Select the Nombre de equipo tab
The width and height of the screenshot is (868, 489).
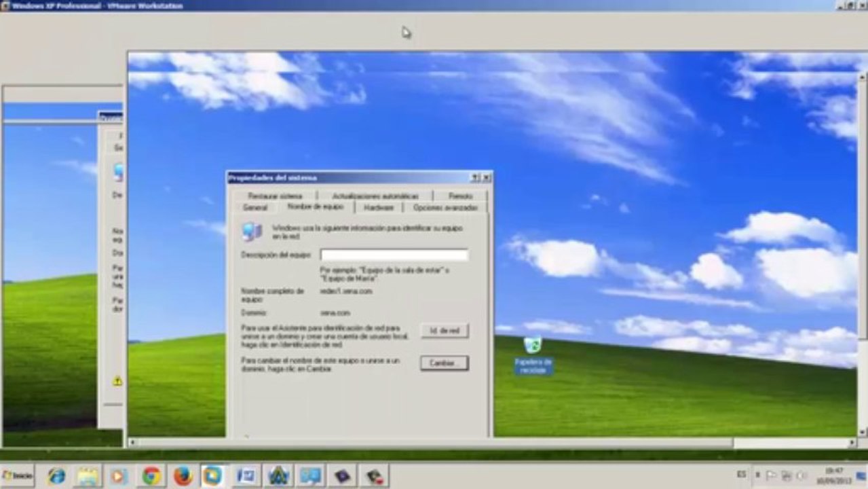click(x=316, y=206)
